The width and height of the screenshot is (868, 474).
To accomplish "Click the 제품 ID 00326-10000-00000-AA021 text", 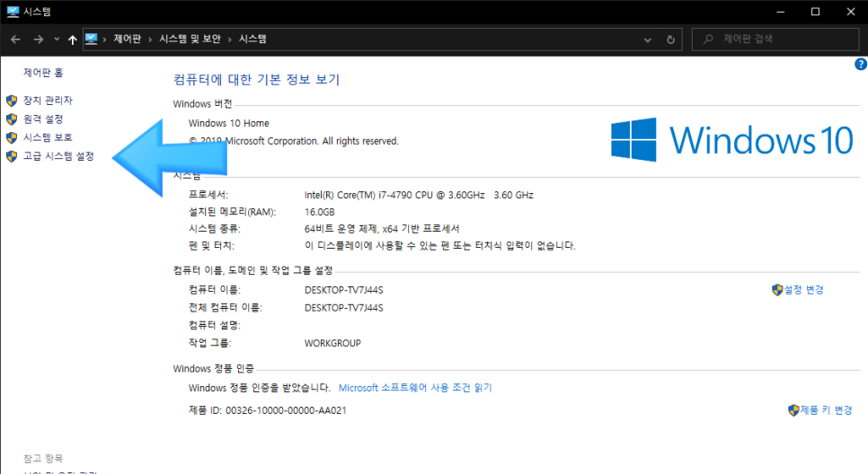I will pyautogui.click(x=268, y=410).
